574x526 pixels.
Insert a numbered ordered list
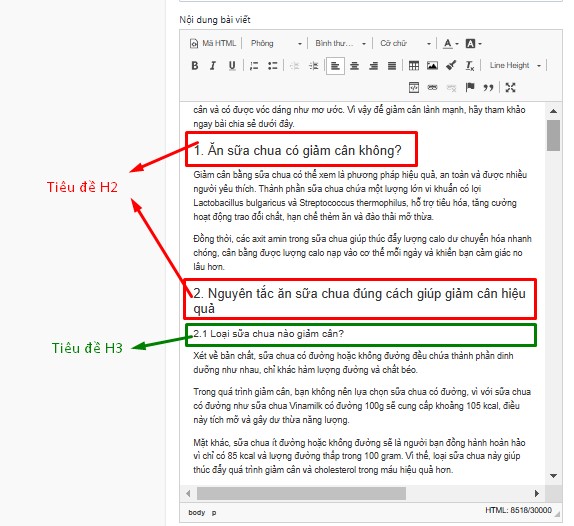click(254, 66)
